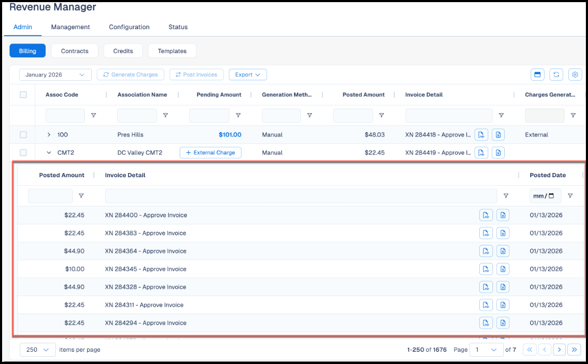Collapse the CMT2 row
Screen dimensions: 588x364
tap(49, 153)
